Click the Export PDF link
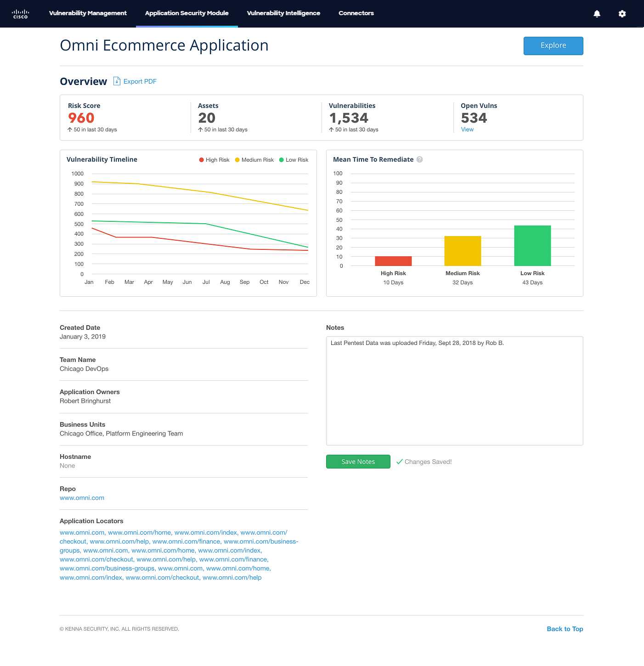This screenshot has width=644, height=666. click(140, 81)
